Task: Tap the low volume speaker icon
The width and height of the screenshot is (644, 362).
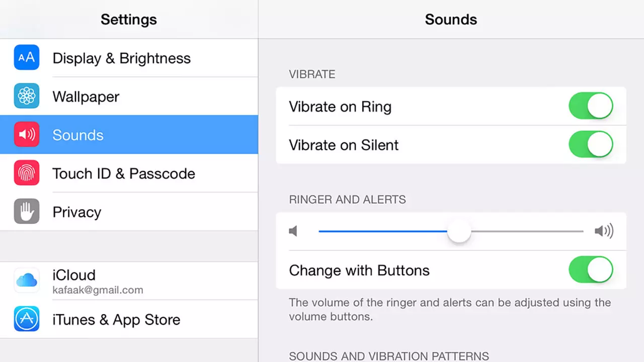Action: (293, 231)
